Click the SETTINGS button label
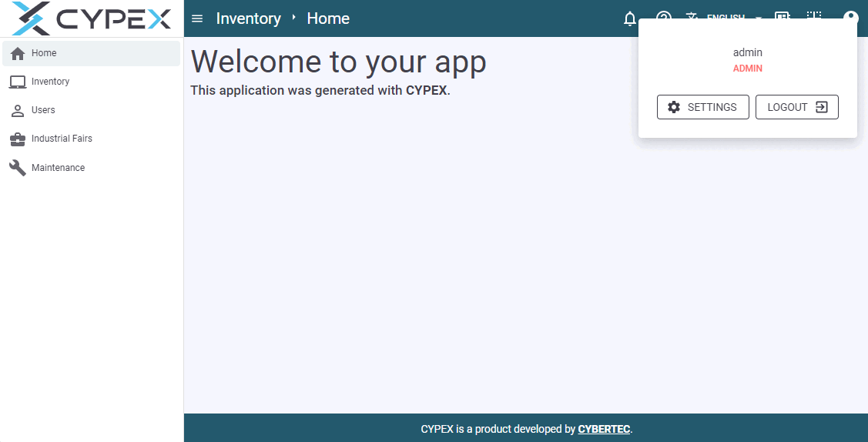The image size is (868, 442). 712,107
